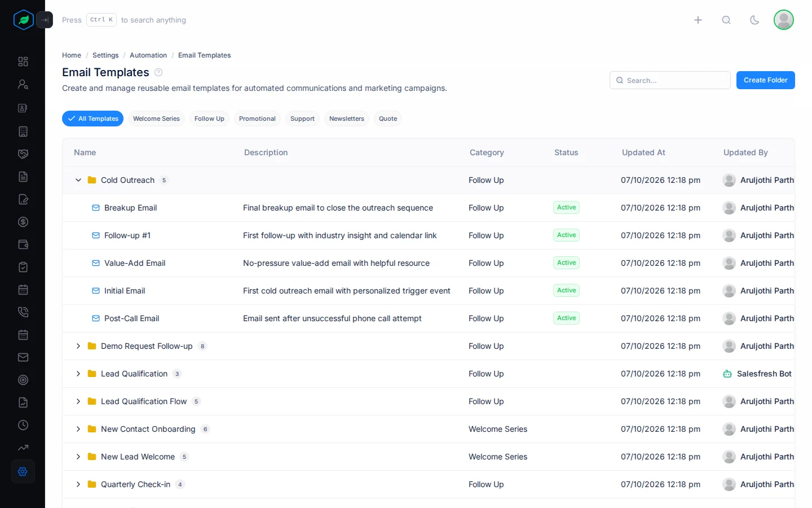812x508 pixels.
Task: Click the Welcome Series category of New Lead Welcome
Action: pos(498,457)
